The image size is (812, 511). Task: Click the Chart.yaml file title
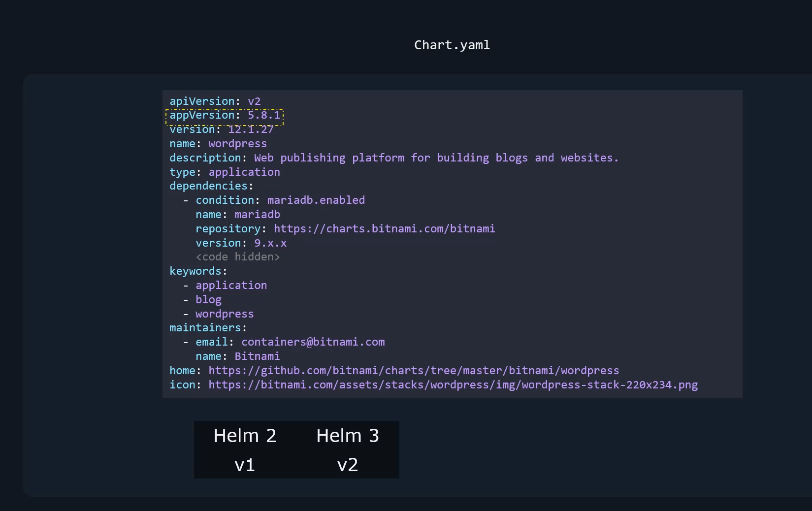(452, 45)
